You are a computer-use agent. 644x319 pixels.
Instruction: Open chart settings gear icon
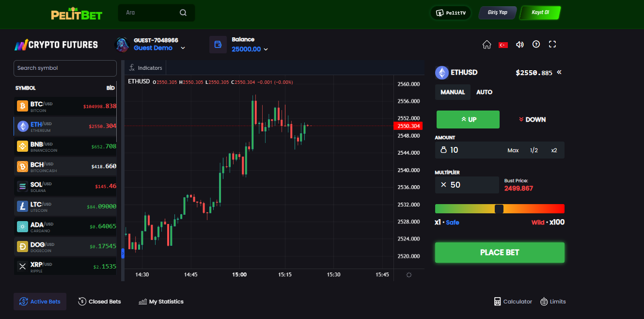coord(409,275)
